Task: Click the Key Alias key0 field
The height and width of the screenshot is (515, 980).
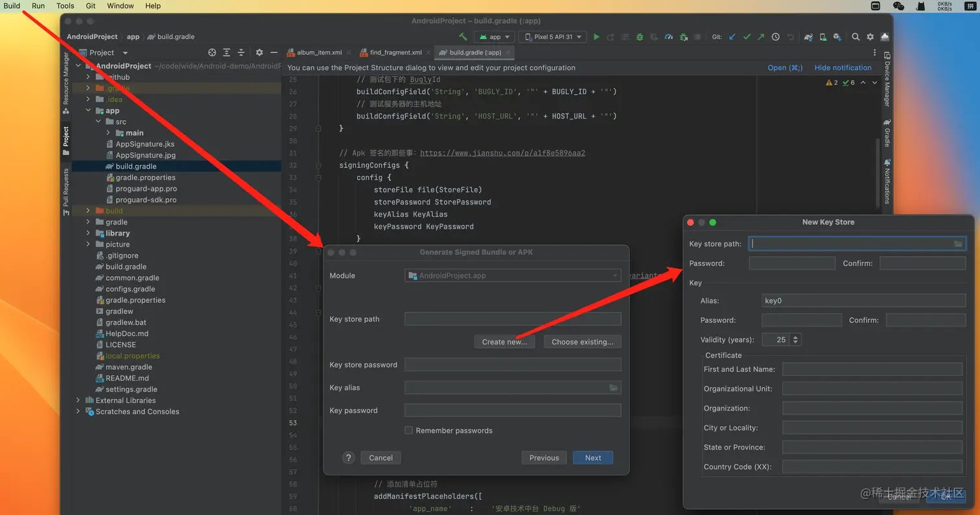Action: (x=863, y=300)
